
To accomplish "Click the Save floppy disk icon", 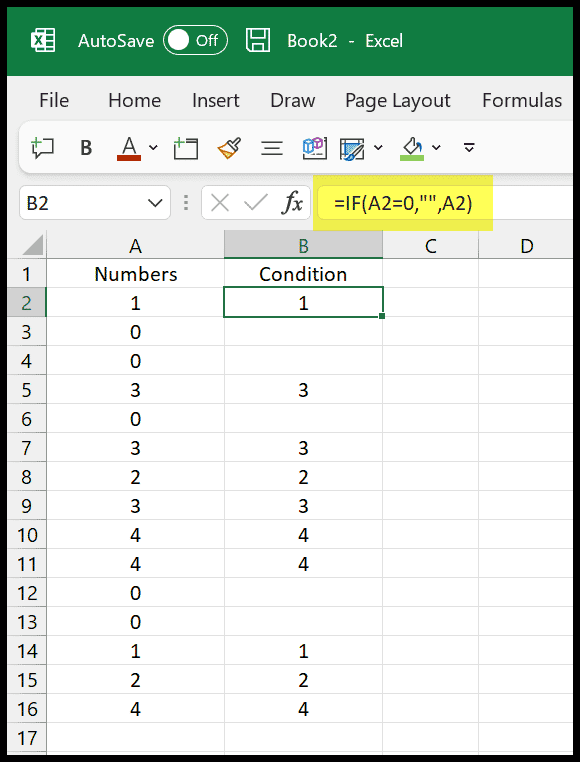I will pyautogui.click(x=258, y=41).
